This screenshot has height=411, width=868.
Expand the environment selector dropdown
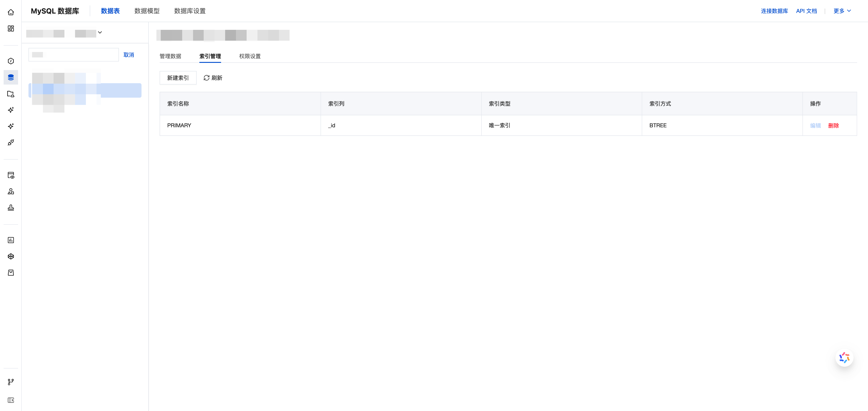[x=100, y=33]
